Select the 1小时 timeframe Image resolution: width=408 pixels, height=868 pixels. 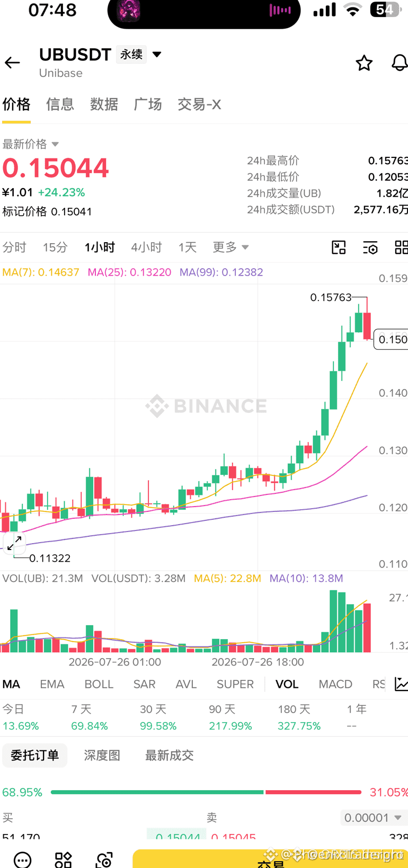click(100, 247)
